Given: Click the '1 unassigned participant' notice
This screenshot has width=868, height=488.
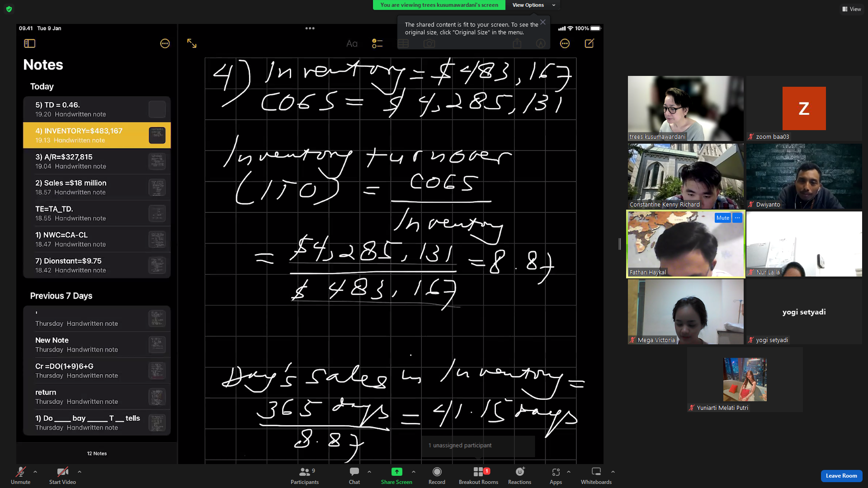Looking at the screenshot, I should tap(478, 446).
